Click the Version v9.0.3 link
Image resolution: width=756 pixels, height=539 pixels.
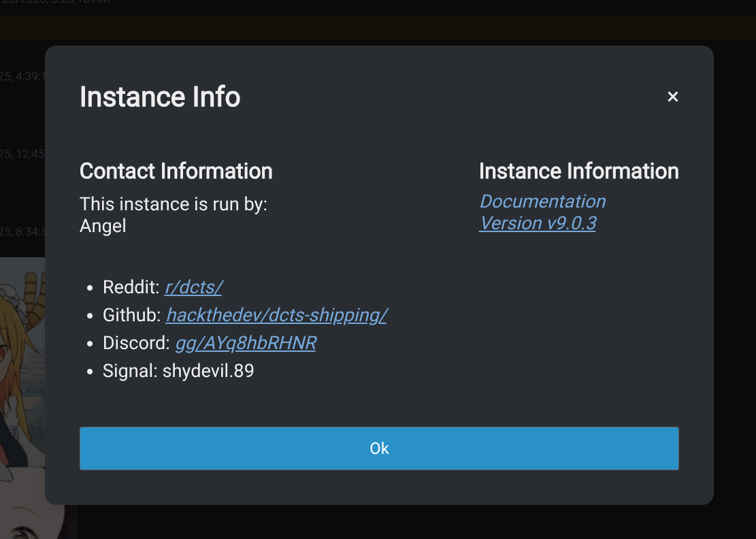537,223
